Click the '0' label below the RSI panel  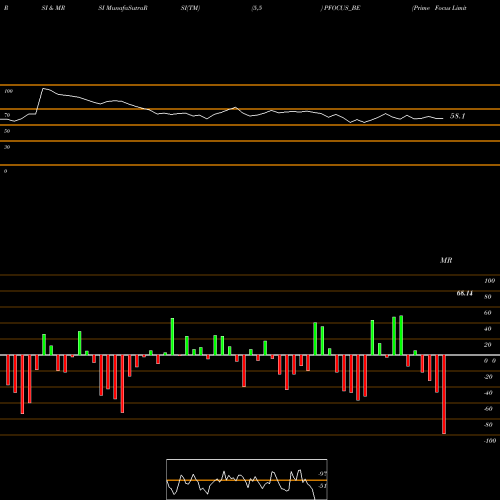click(x=5, y=171)
